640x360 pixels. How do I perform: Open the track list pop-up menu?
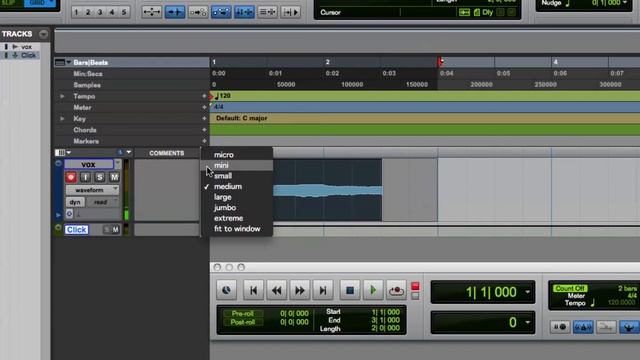(43, 34)
